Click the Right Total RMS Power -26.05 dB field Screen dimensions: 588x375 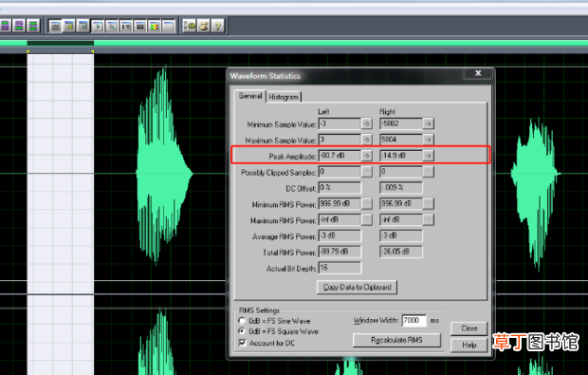point(401,252)
